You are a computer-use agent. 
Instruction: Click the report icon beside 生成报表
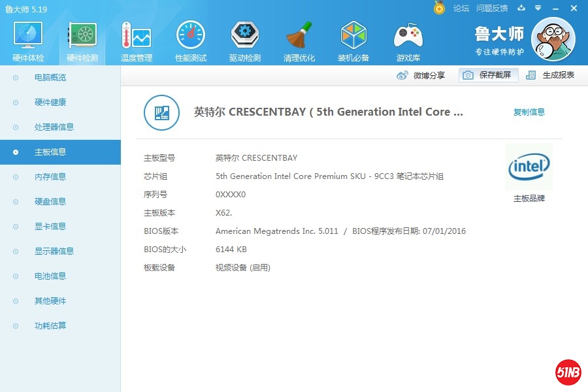531,75
